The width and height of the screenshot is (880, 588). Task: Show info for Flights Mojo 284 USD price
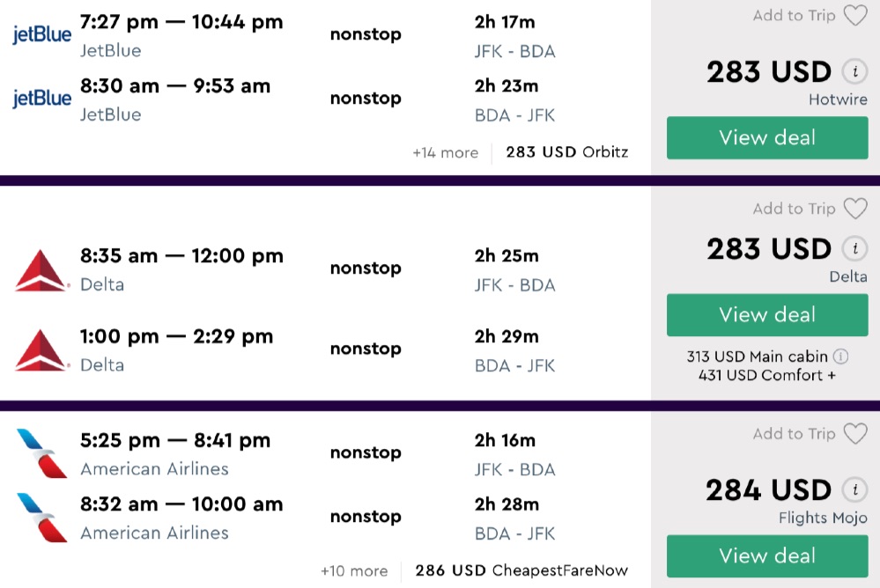coord(853,490)
